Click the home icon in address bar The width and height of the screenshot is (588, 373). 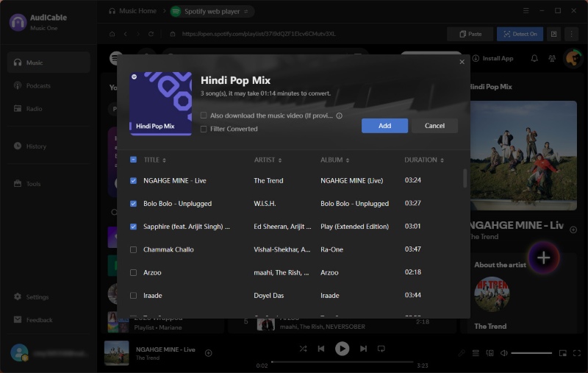coord(112,34)
